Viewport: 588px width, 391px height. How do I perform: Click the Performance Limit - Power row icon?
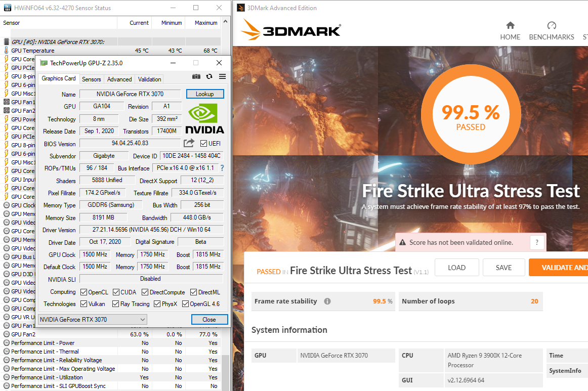click(7, 342)
